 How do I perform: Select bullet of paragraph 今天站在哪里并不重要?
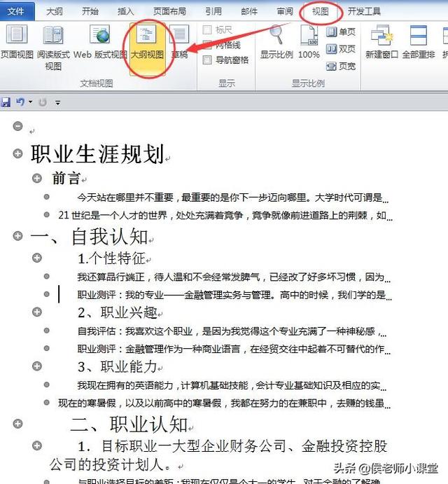coord(47,197)
